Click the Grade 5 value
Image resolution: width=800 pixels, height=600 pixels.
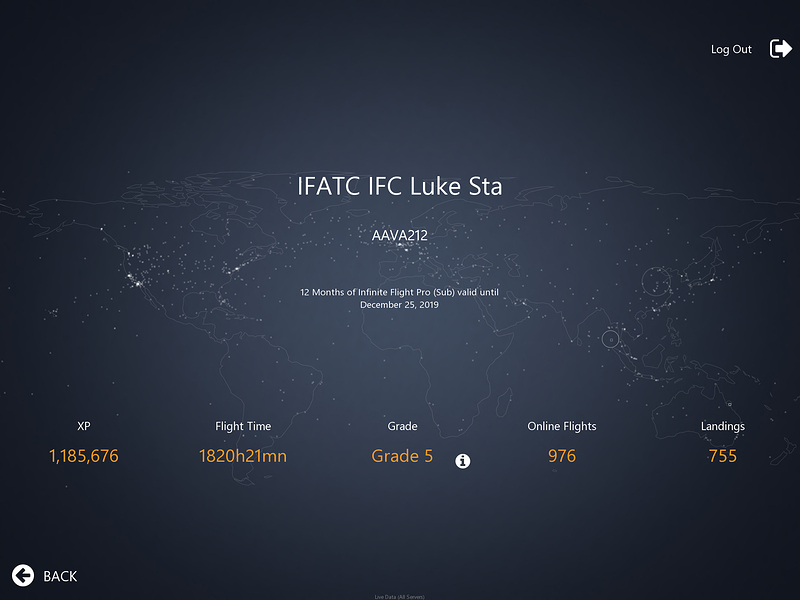coord(402,456)
